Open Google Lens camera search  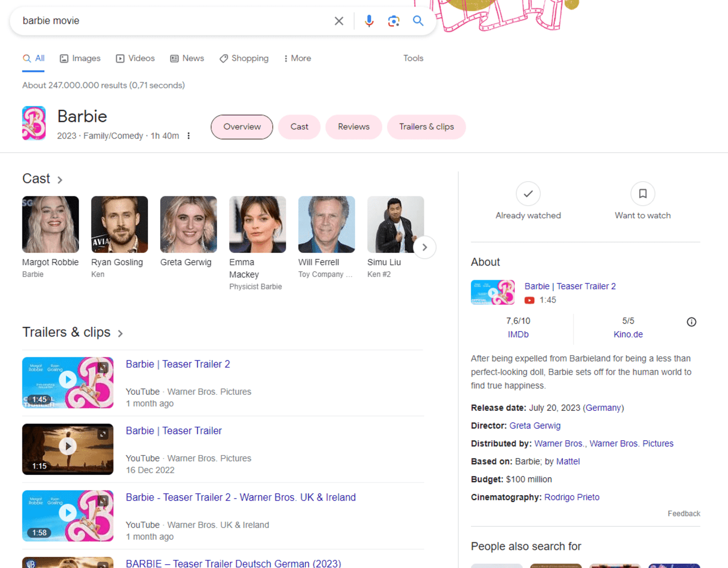tap(393, 21)
